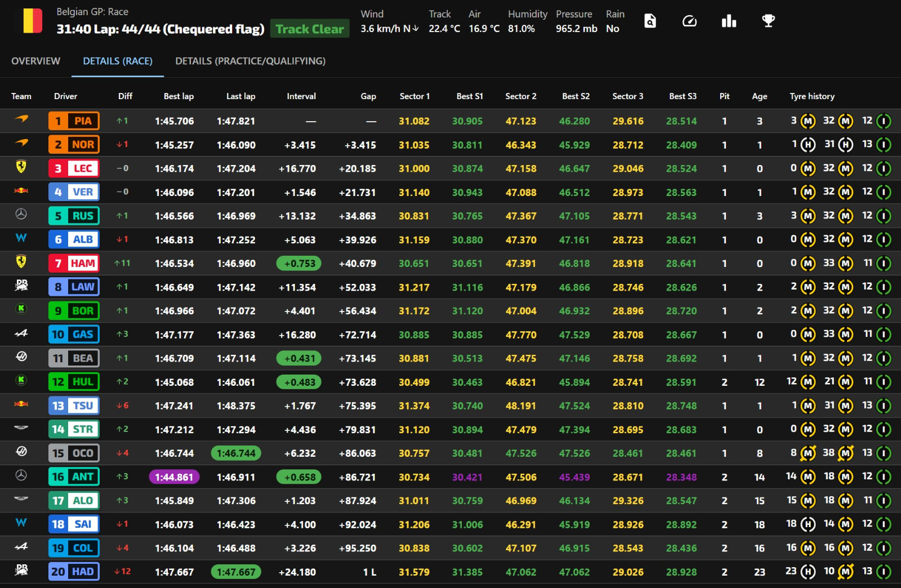Image resolution: width=901 pixels, height=588 pixels.
Task: Click the Red Bull logo beside VER
Action: [21, 191]
